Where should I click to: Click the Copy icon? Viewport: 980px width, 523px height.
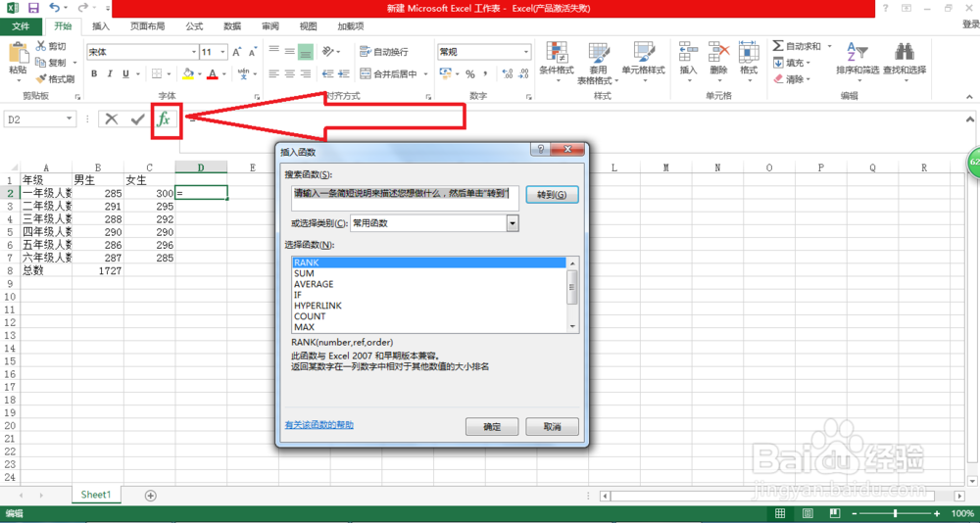pos(41,63)
